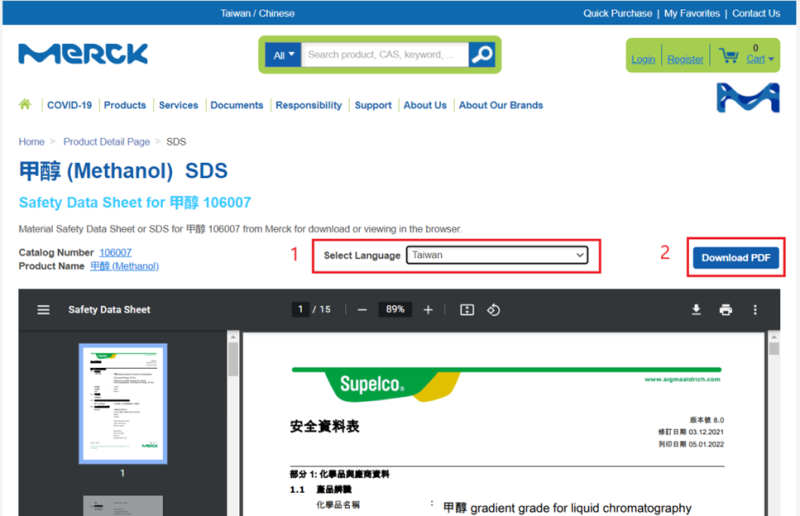Expand the Cart dropdown arrow
The width and height of the screenshot is (800, 516).
pyautogui.click(x=771, y=60)
